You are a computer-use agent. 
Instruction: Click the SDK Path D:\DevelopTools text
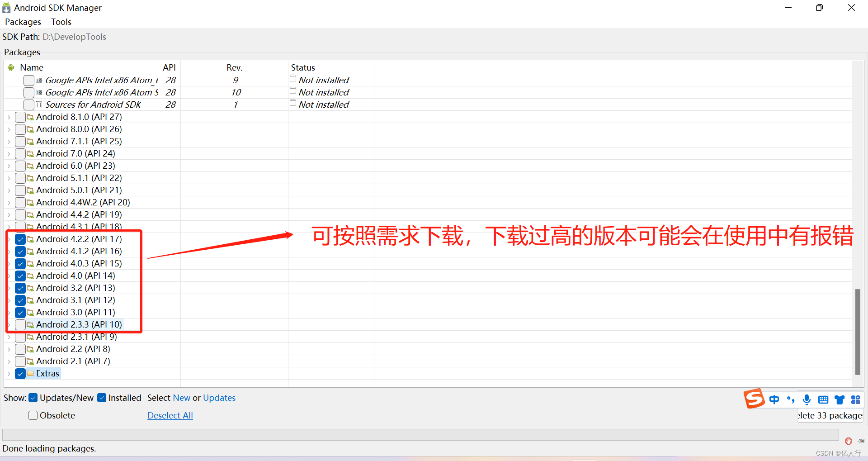click(75, 37)
